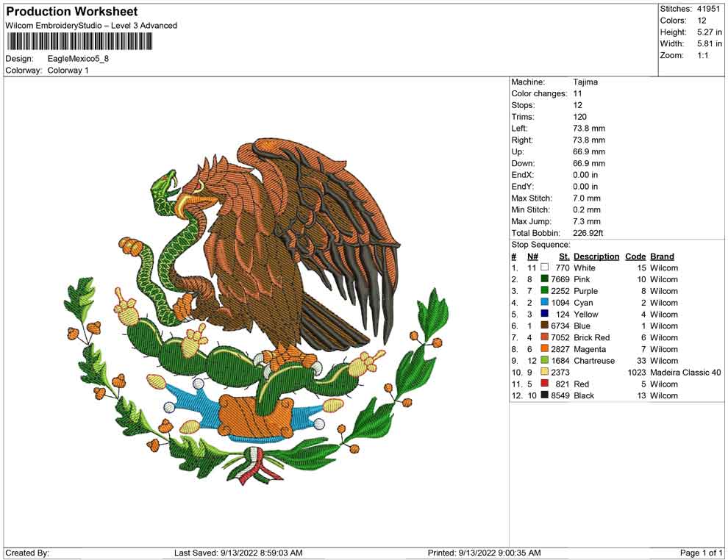Click the 'Production Worksheet' title
This screenshot has width=728, height=560.
72,12
